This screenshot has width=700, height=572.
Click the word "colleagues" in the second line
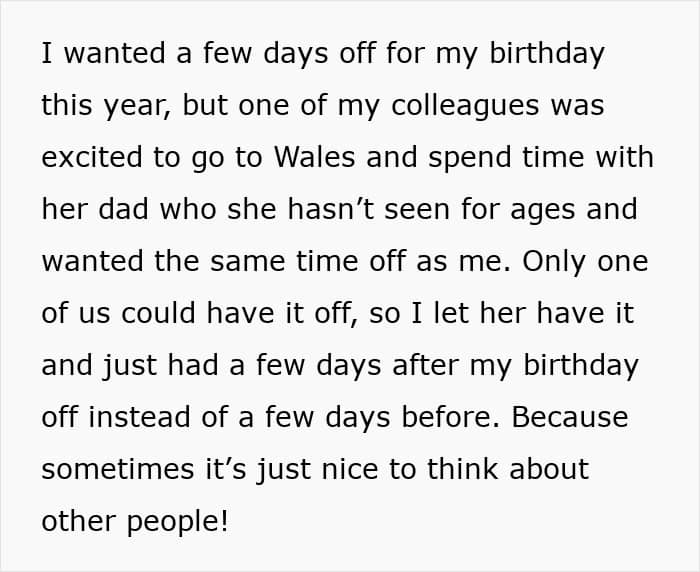pyautogui.click(x=465, y=107)
